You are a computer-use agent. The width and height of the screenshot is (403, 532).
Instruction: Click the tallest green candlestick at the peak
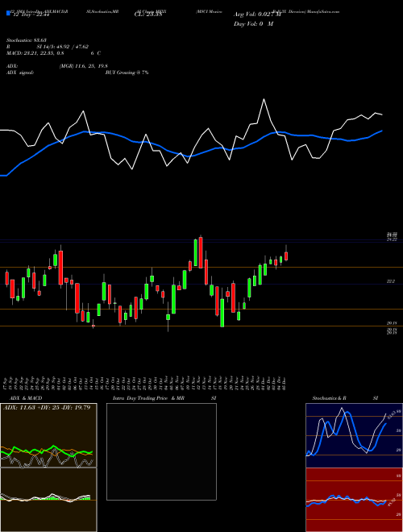click(x=196, y=252)
